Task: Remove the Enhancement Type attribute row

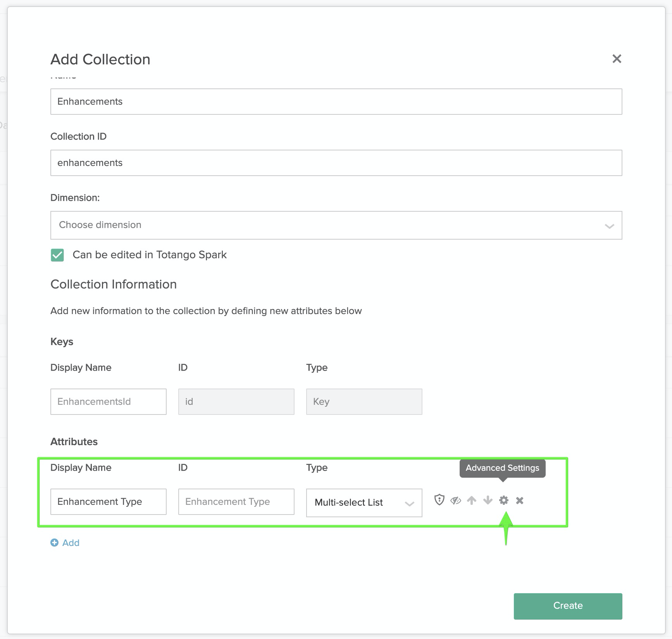Action: [x=520, y=501]
